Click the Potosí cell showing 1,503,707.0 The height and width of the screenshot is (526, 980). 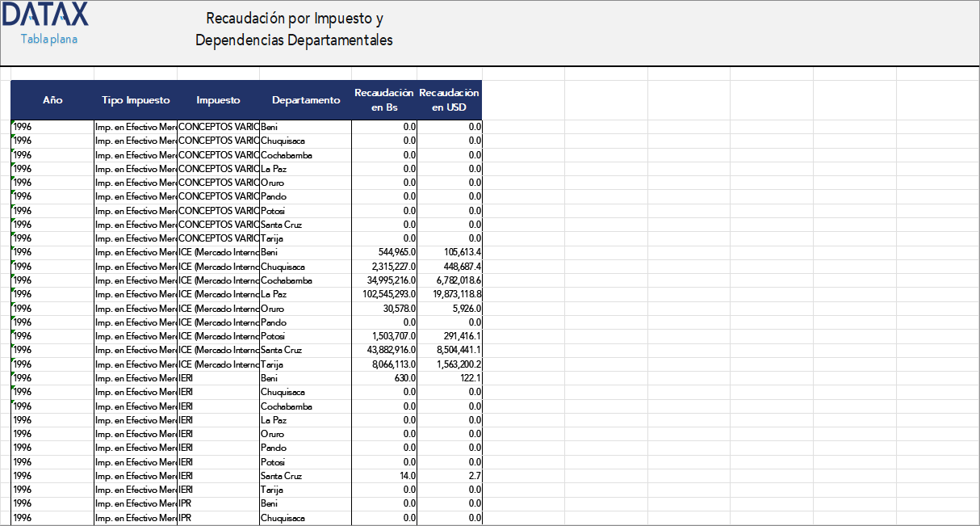(x=384, y=336)
